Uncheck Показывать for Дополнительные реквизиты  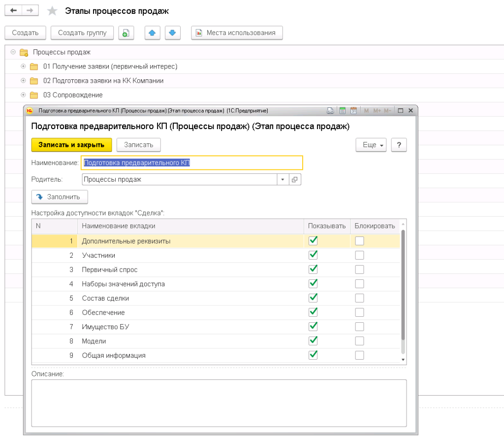pyautogui.click(x=313, y=241)
